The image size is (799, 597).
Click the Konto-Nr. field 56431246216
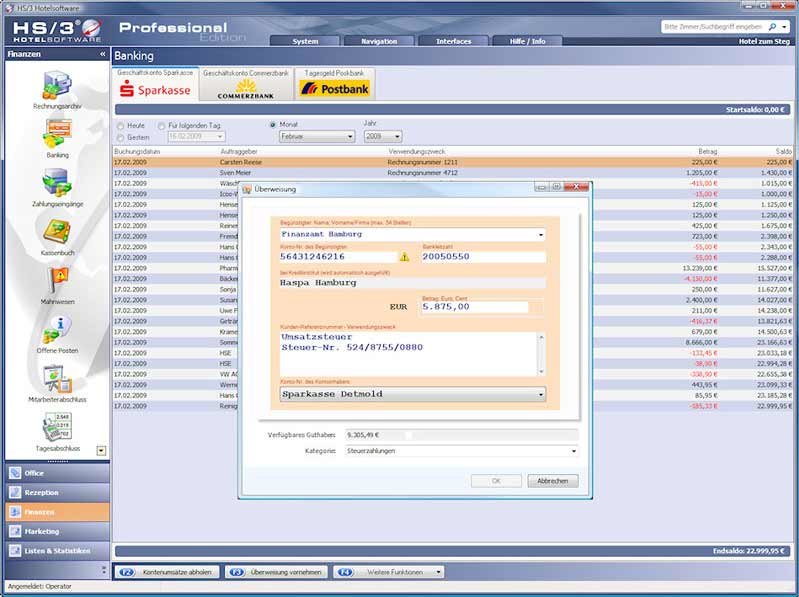coord(338,257)
